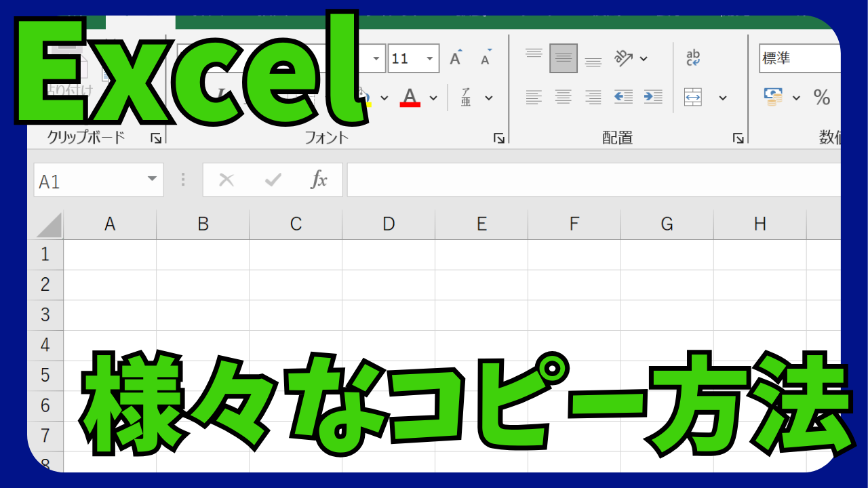Select column A header
The image size is (868, 488).
point(110,224)
